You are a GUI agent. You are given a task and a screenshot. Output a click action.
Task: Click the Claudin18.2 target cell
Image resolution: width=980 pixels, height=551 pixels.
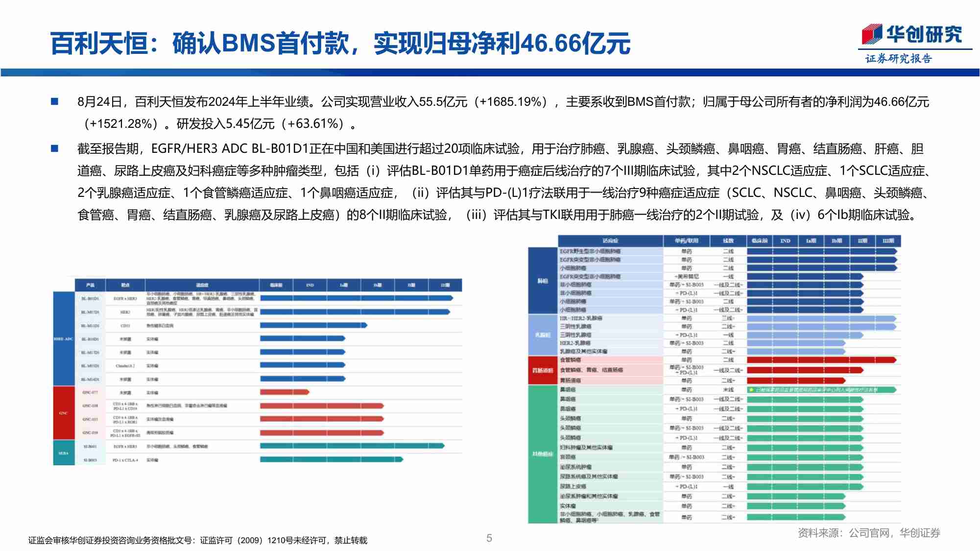coord(125,366)
